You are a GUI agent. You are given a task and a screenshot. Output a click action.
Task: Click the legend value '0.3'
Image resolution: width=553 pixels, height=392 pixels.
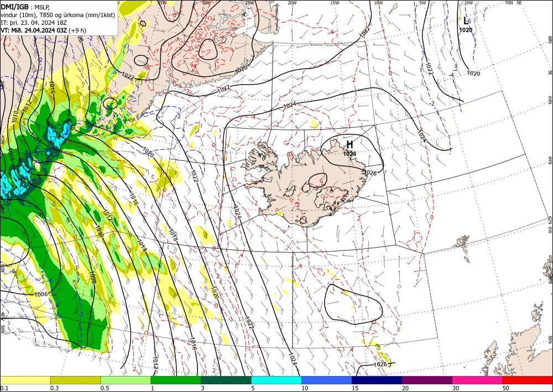pos(54,388)
